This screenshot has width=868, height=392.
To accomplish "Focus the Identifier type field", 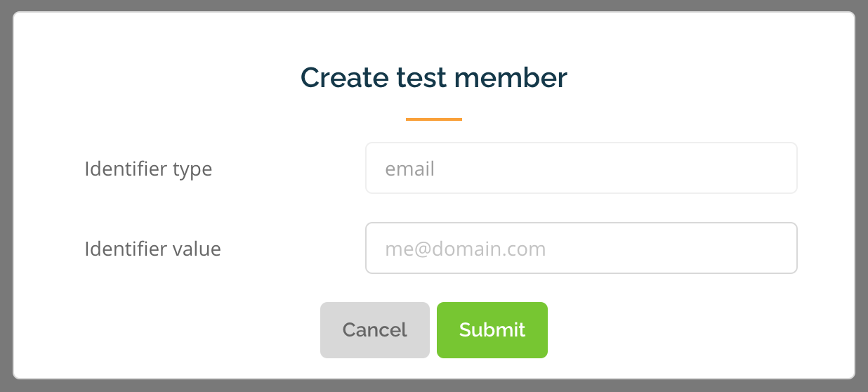I will coord(581,168).
